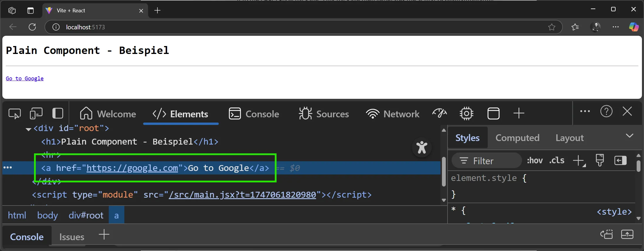The image size is (644, 251).
Task: Go back with the browser back arrow
Action: click(13, 27)
